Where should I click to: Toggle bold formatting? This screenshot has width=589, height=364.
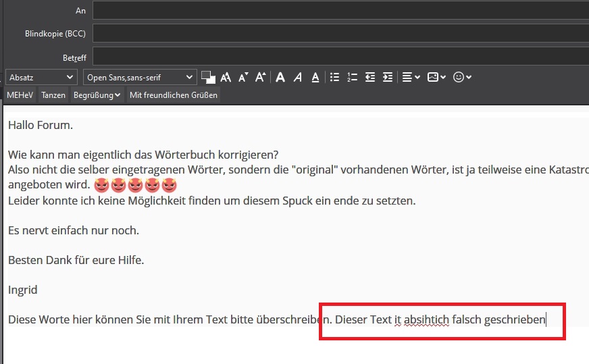pyautogui.click(x=280, y=78)
